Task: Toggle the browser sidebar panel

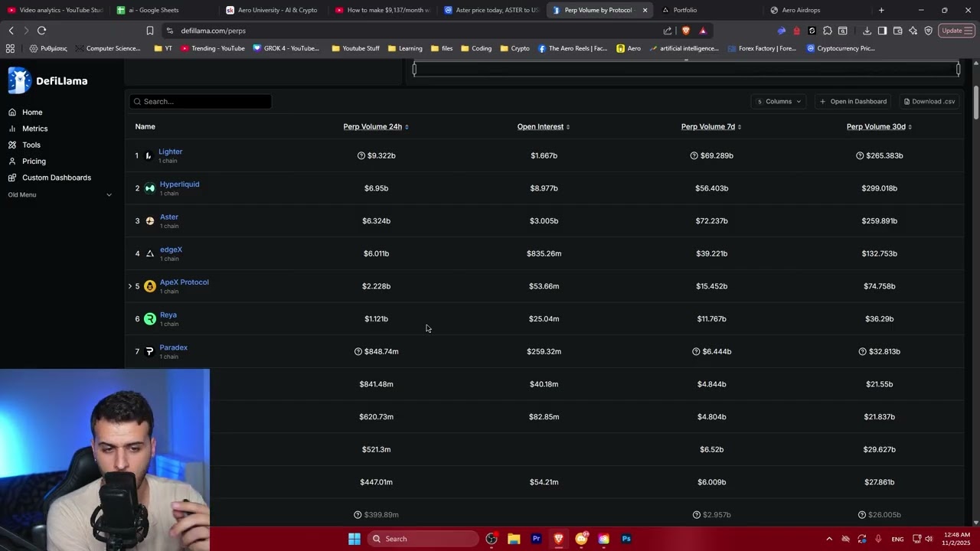Action: 882,31
